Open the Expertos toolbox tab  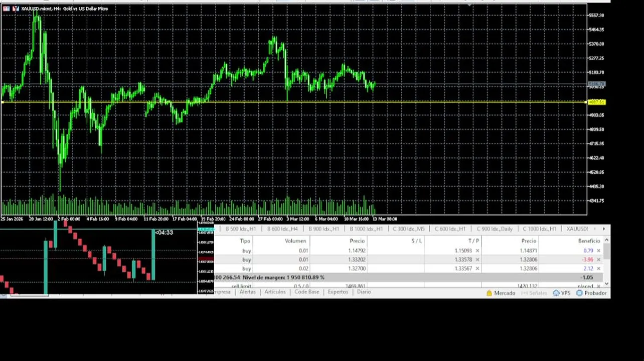click(338, 292)
